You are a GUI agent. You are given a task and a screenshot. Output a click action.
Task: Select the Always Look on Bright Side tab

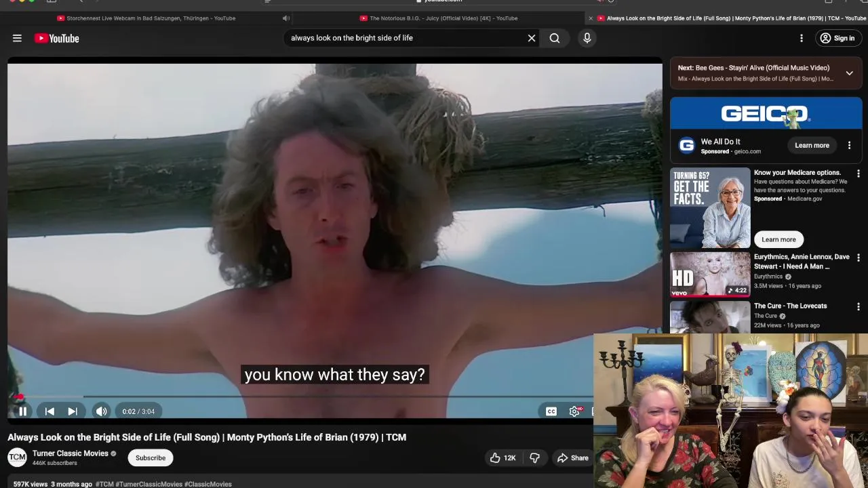click(732, 18)
